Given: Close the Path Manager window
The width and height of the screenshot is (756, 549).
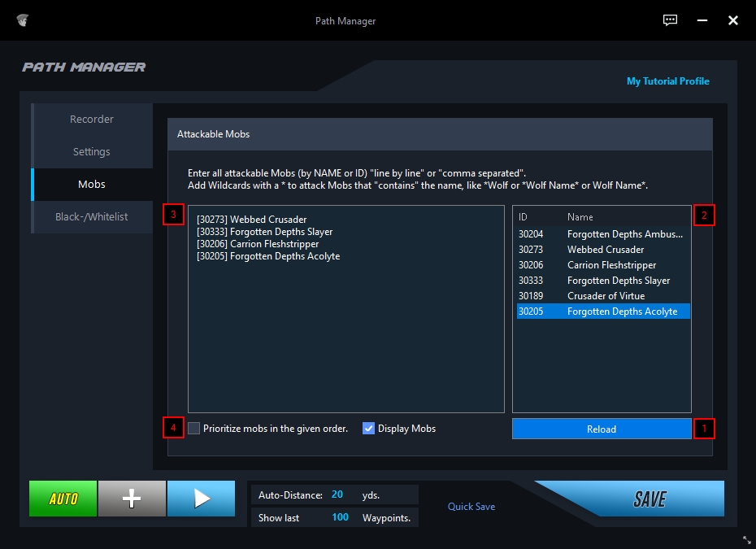Looking at the screenshot, I should tap(732, 20).
